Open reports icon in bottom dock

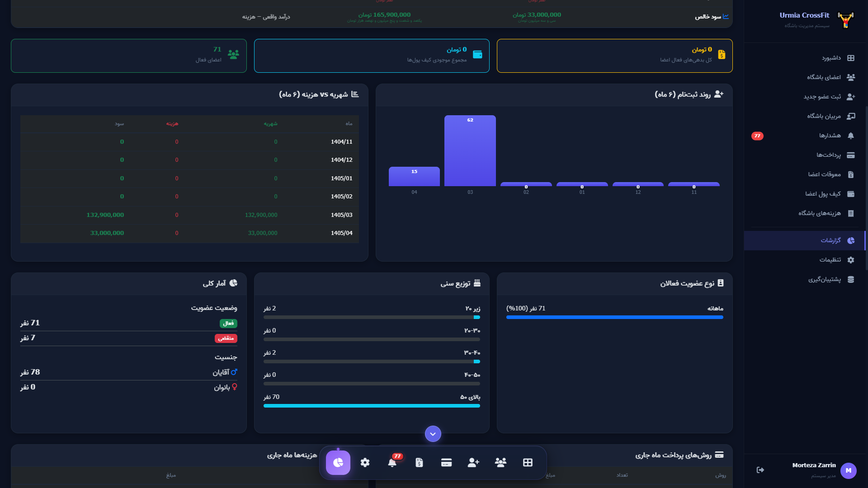338,462
